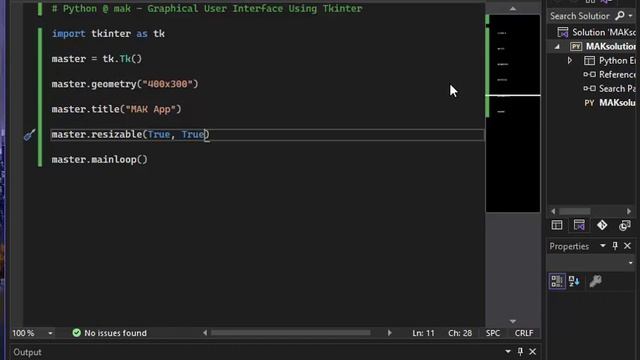Open the Properties object selector dropdown

[x=631, y=262]
